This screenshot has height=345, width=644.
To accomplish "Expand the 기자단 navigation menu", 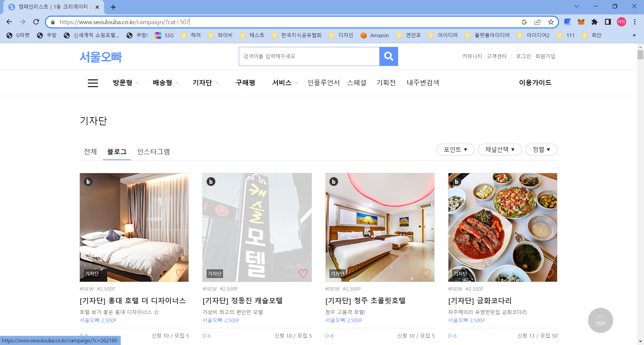I will 206,83.
